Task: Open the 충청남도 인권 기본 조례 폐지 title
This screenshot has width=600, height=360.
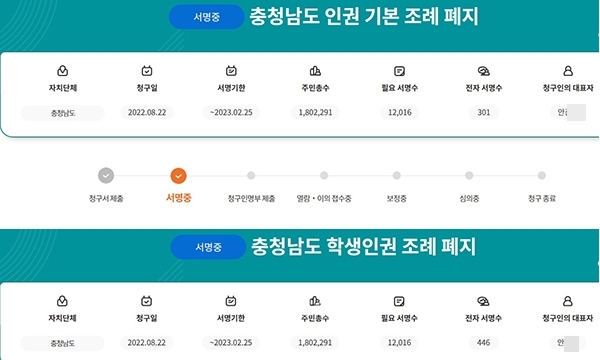Action: [x=364, y=17]
